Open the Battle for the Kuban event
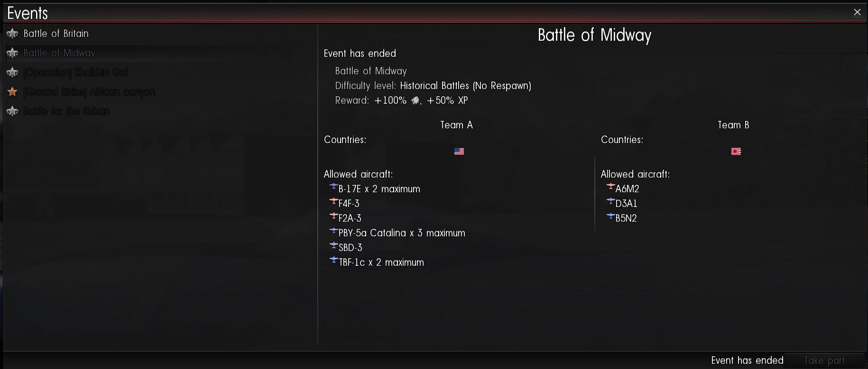The height and width of the screenshot is (369, 868). point(66,111)
